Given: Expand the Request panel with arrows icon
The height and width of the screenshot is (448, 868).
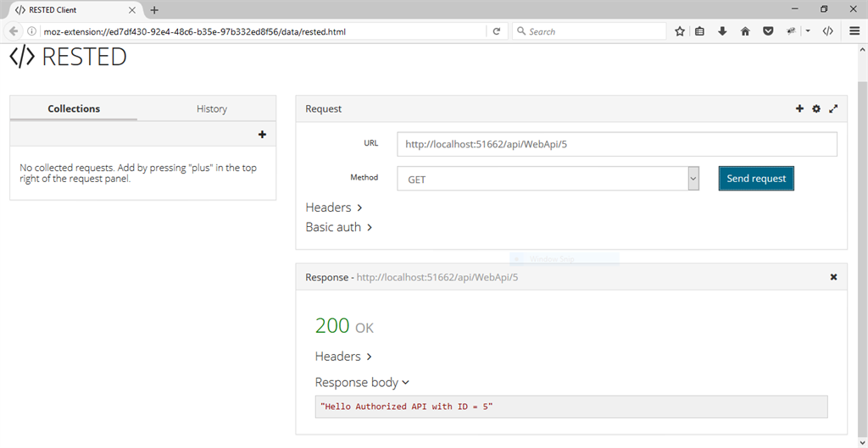Looking at the screenshot, I should pyautogui.click(x=833, y=108).
